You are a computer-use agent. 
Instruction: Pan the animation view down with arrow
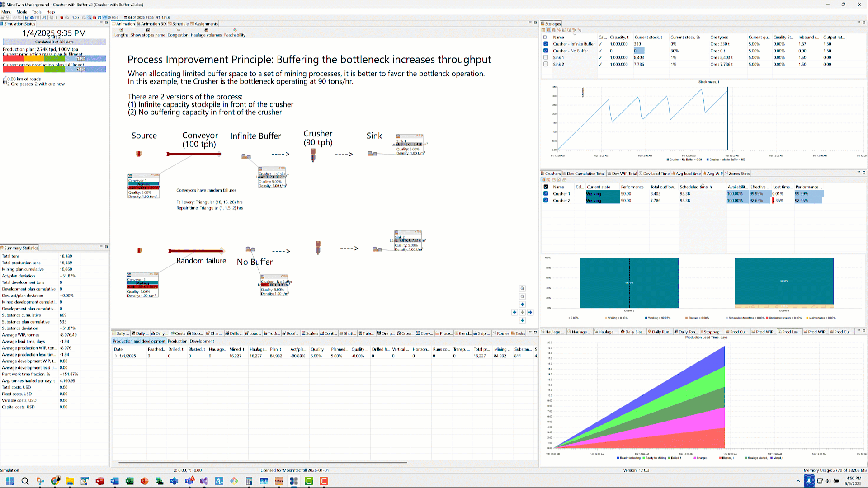coord(522,320)
